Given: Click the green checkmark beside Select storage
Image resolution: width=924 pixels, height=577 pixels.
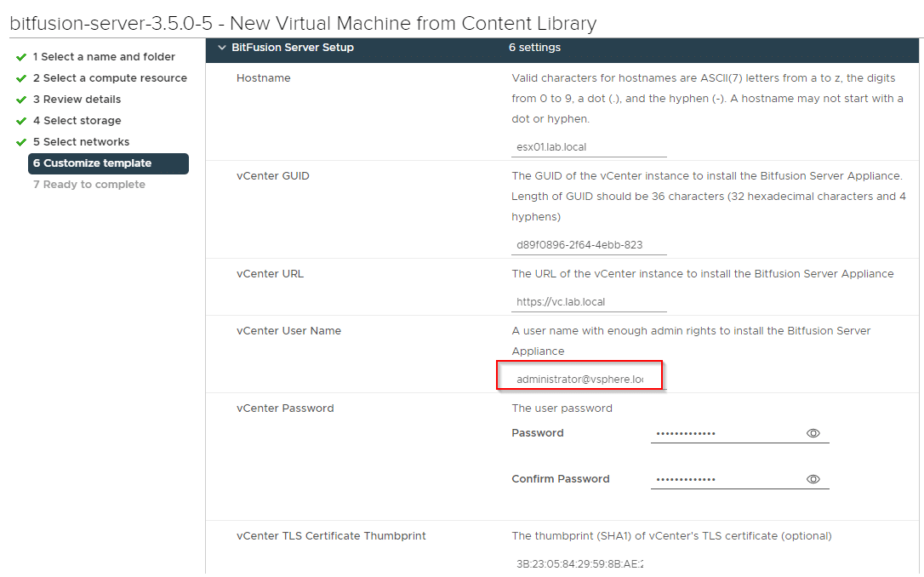Looking at the screenshot, I should 21,121.
